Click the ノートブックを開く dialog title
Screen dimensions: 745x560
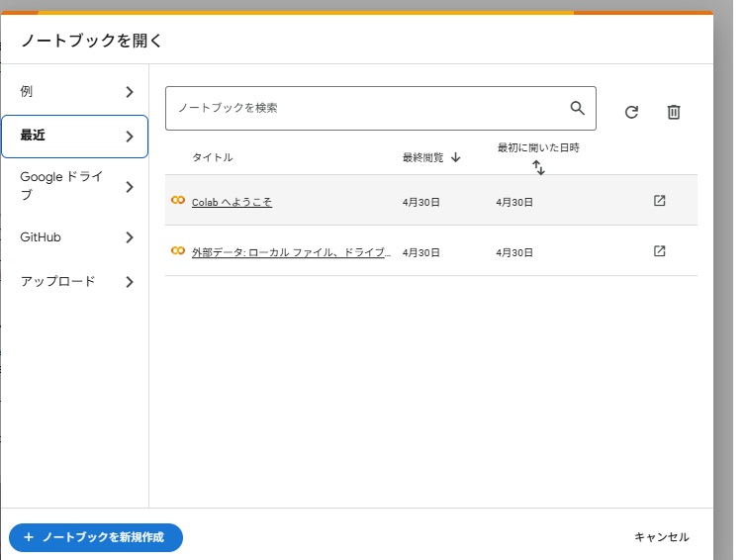click(91, 41)
